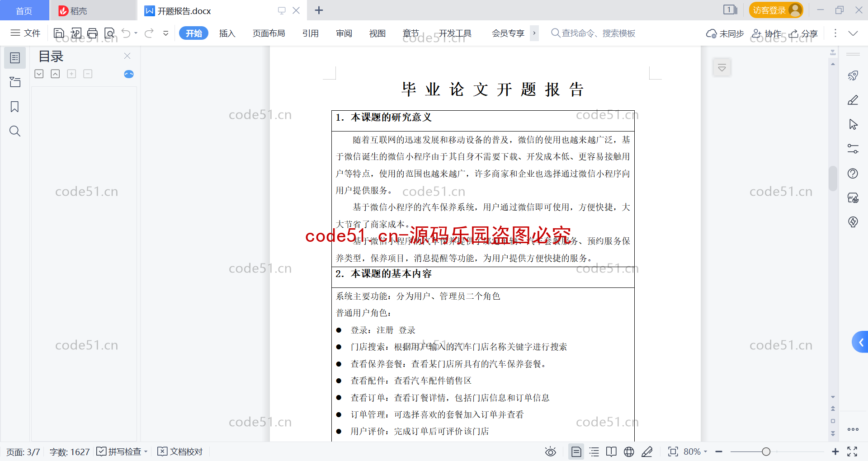Screen dimensions: 868x461
Task: Click the Save icon in the quick toolbar
Action: coord(59,33)
